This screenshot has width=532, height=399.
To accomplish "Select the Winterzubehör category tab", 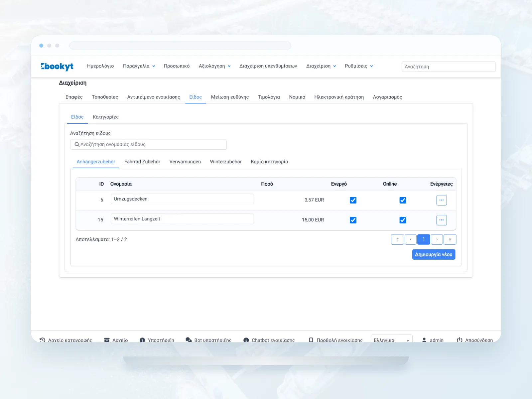I will tap(226, 162).
